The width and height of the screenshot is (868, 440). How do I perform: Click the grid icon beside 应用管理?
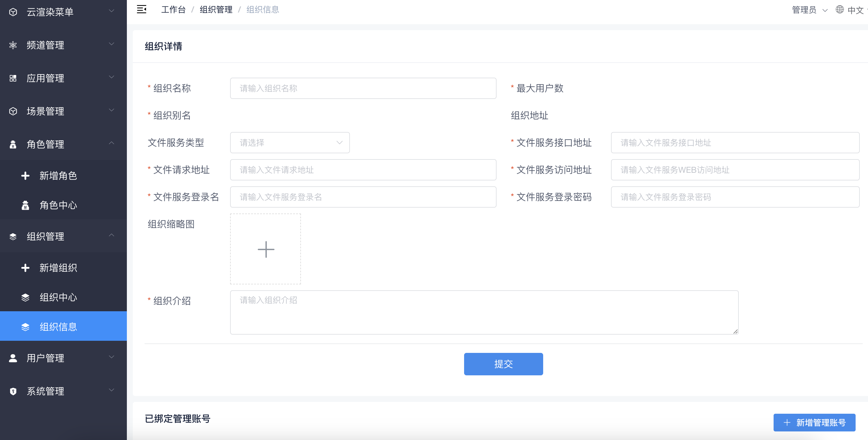[x=13, y=78]
